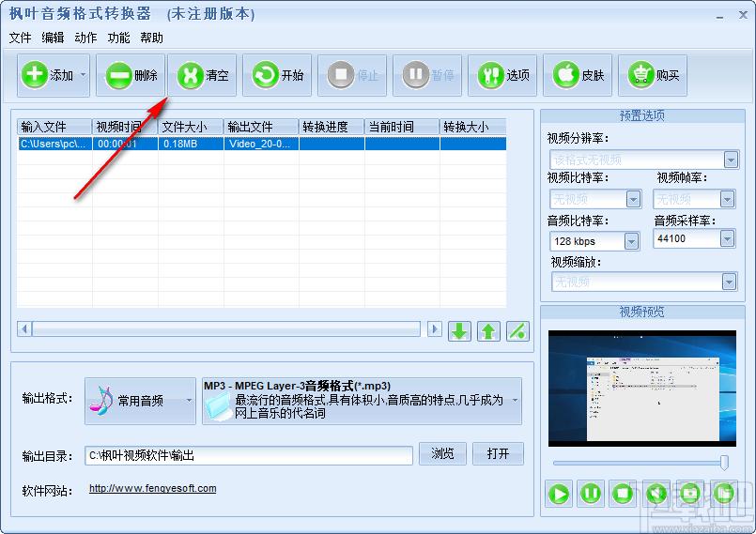
Task: Click the 转换进度 column header
Action: 332,127
